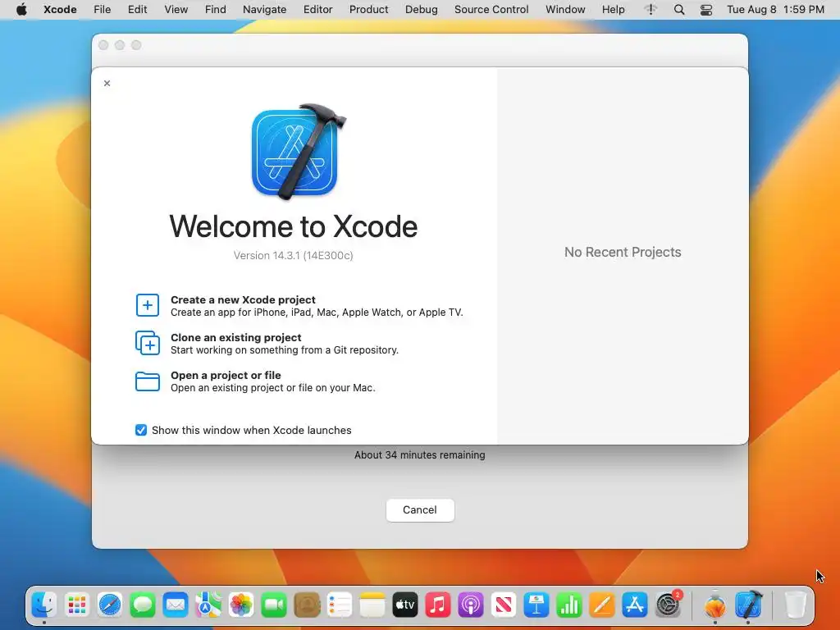Open the Navigate menu
The image size is (840, 630).
(265, 10)
